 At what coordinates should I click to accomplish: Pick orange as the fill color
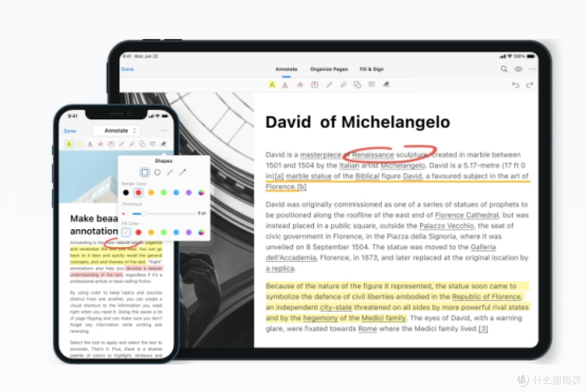[x=151, y=232]
